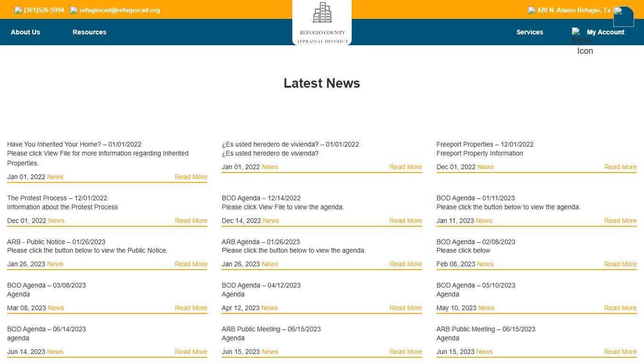Read More on BOD Agenda 04/12/2023
This screenshot has width=644, height=362.
[x=405, y=308]
